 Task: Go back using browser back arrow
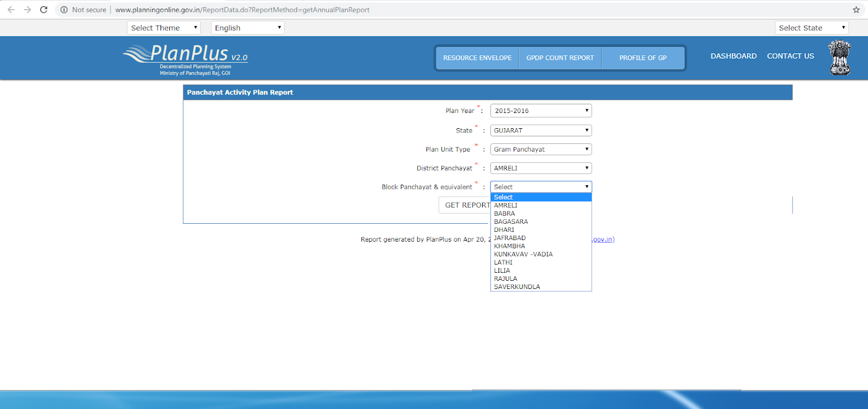click(11, 10)
